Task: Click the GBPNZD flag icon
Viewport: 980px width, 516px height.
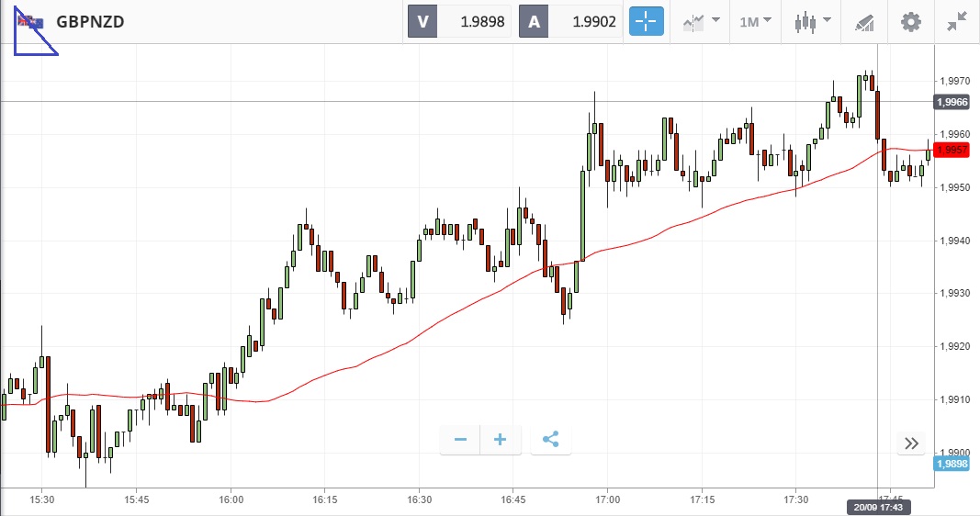Action: click(x=31, y=22)
